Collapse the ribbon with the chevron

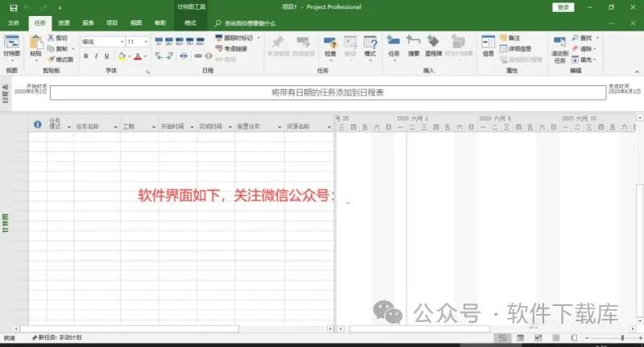pos(637,72)
